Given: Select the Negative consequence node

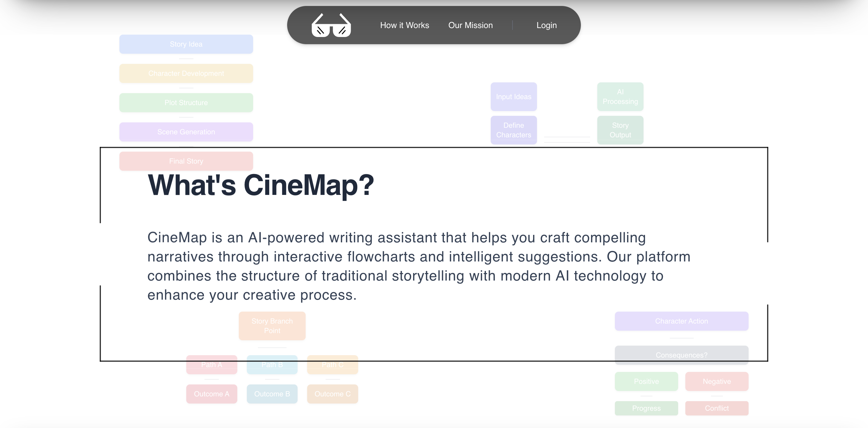Looking at the screenshot, I should (x=716, y=381).
